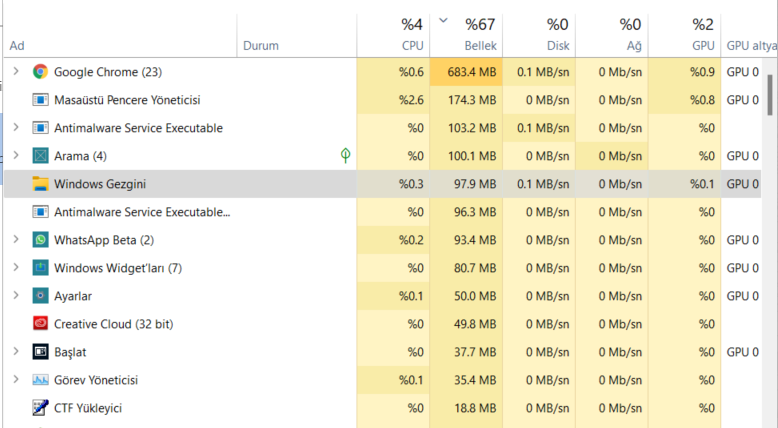Click the green leaf status icon for Arama
This screenshot has width=778, height=428.
pos(346,155)
